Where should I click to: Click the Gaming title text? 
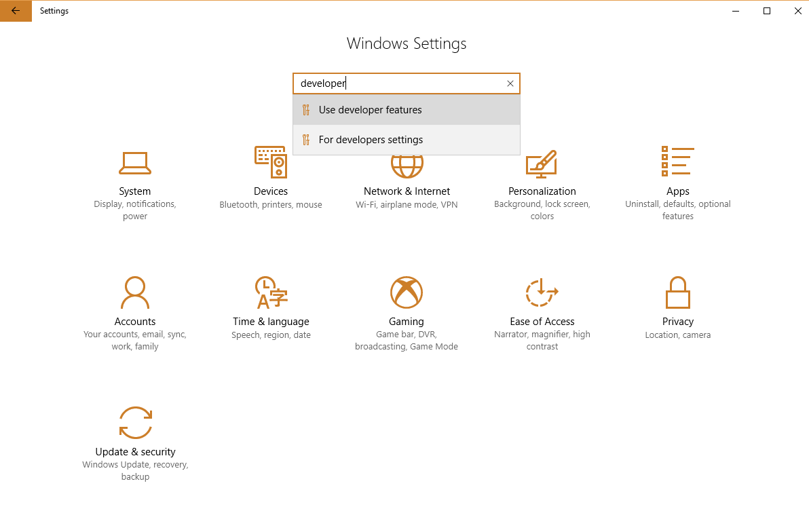tap(407, 322)
